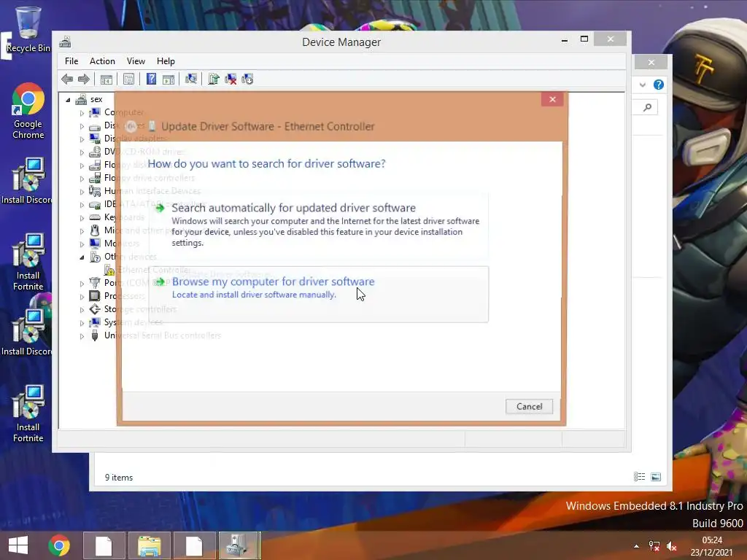747x560 pixels.
Task: Open the Action menu
Action: 102,61
